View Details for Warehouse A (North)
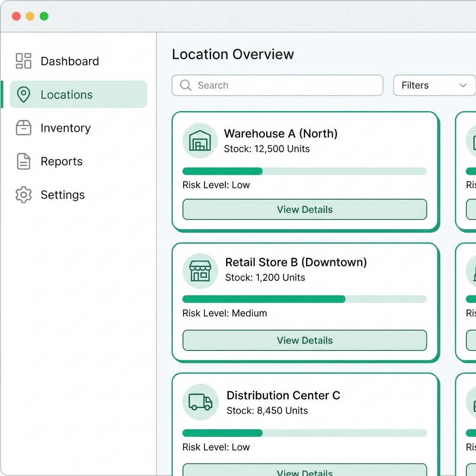 point(304,210)
